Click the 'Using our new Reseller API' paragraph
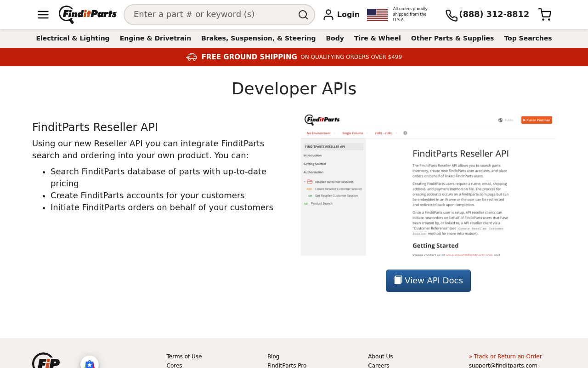The width and height of the screenshot is (588, 368). pyautogui.click(x=148, y=149)
